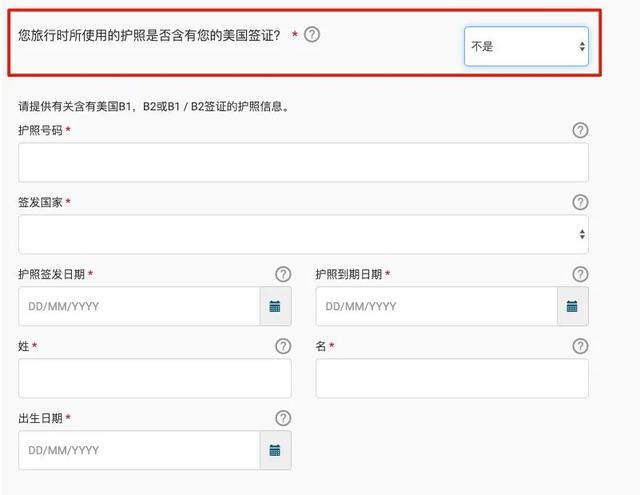
Task: Click the 护照到期日期 date input
Action: click(436, 306)
